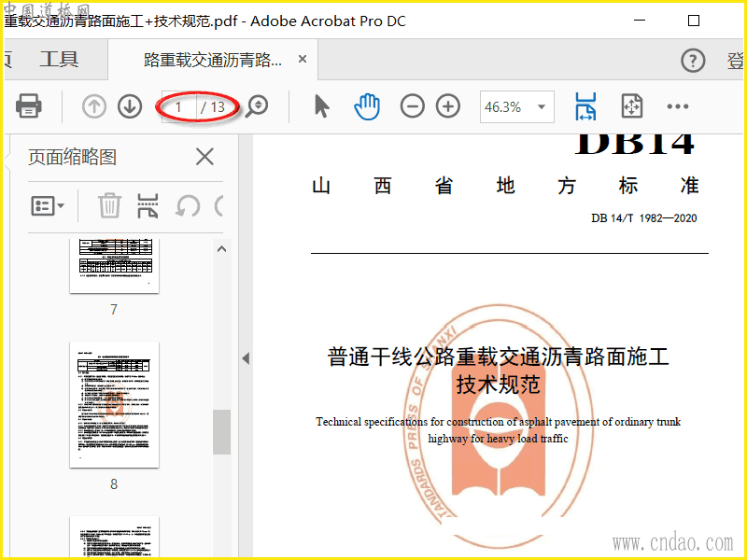Close the 路重载交通沥青路... document tab
747x560 pixels.
tap(302, 59)
